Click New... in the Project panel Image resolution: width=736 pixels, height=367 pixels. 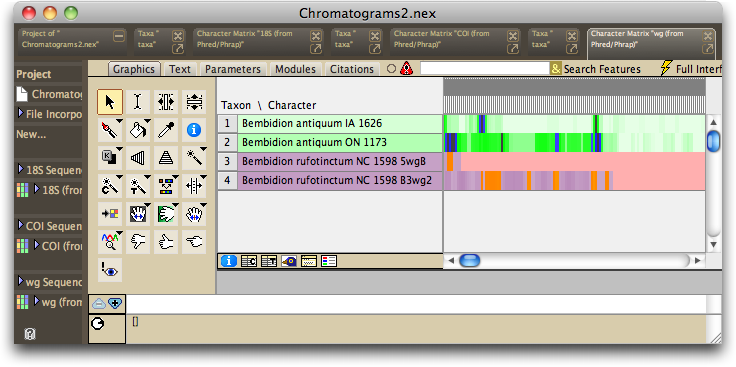coord(32,134)
